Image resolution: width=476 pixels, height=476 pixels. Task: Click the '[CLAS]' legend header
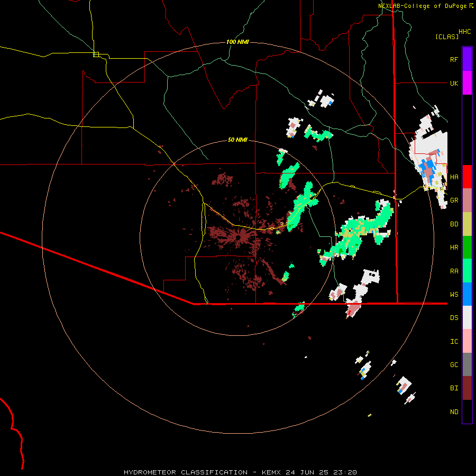447,36
